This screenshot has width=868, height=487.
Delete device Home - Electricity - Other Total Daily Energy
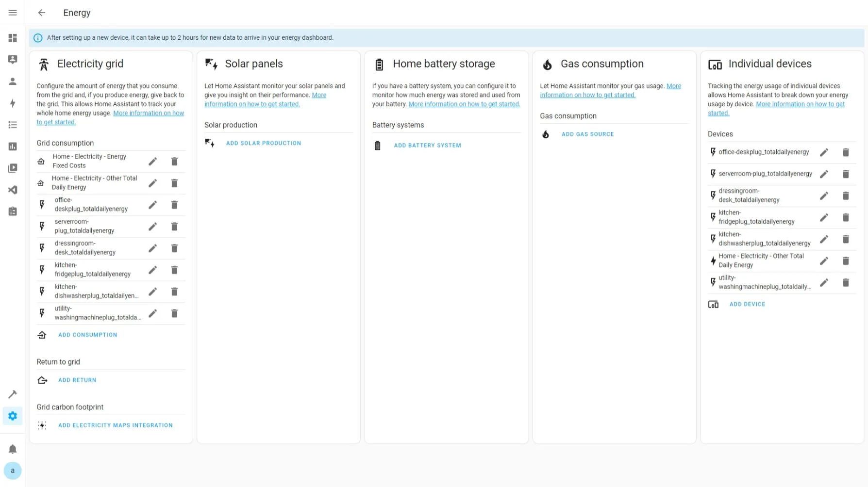[846, 261]
